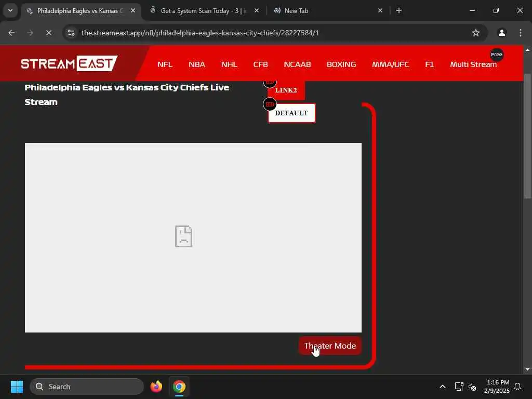Open the clock and date panel
Viewport: 532px width, 399px height.
(x=497, y=387)
